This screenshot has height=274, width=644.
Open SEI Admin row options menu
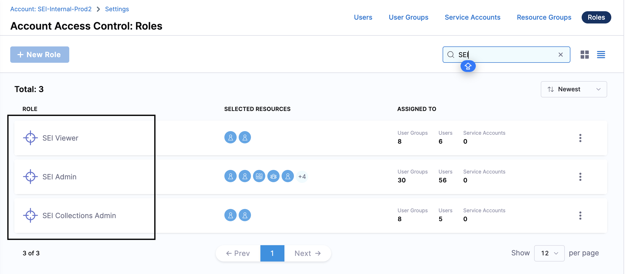pos(580,177)
